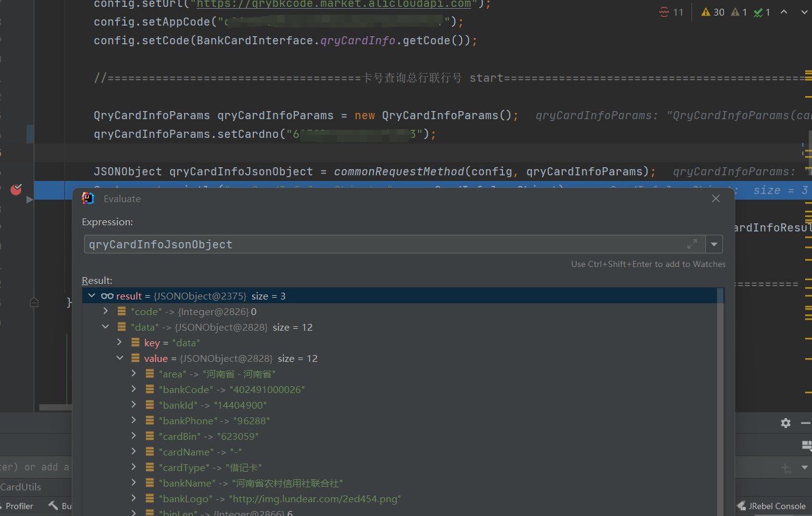The image size is (812, 516).
Task: Click the field icon next to "bankPhone"
Action: click(x=149, y=421)
